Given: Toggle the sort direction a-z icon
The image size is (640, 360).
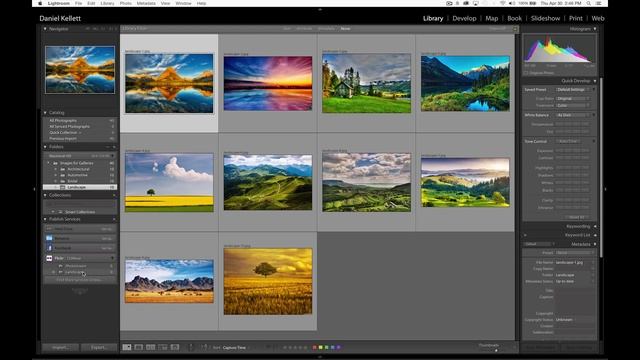Looking at the screenshot, I should pyautogui.click(x=204, y=347).
